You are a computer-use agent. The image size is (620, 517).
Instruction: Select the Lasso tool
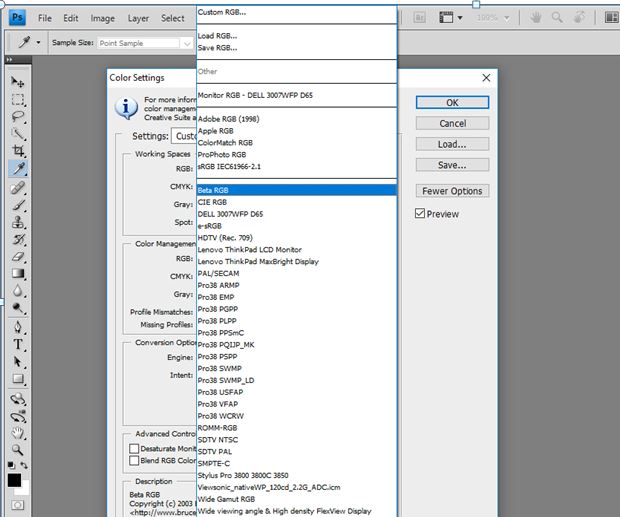point(17,117)
